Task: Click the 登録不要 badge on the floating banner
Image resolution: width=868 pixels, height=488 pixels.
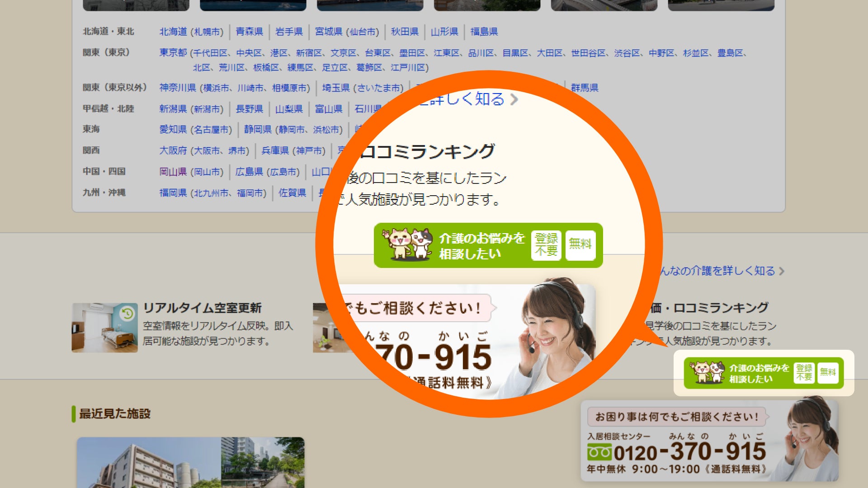Action: pos(804,373)
